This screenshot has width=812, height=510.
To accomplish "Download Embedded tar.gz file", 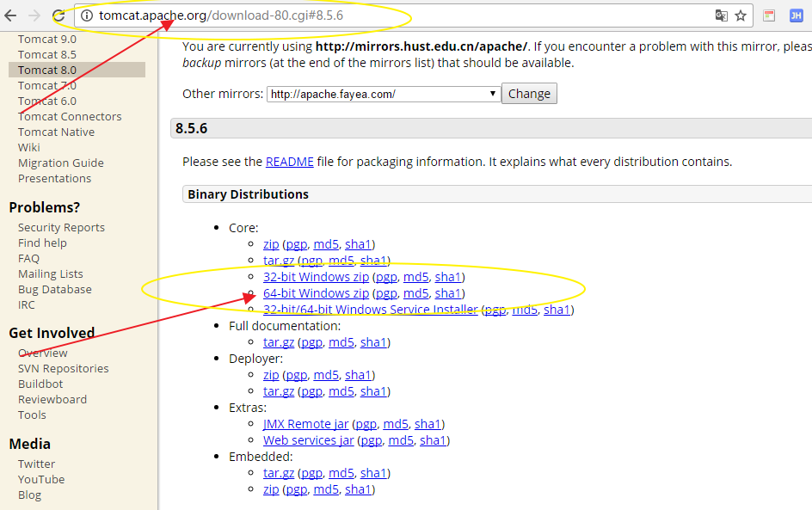I will pyautogui.click(x=279, y=473).
